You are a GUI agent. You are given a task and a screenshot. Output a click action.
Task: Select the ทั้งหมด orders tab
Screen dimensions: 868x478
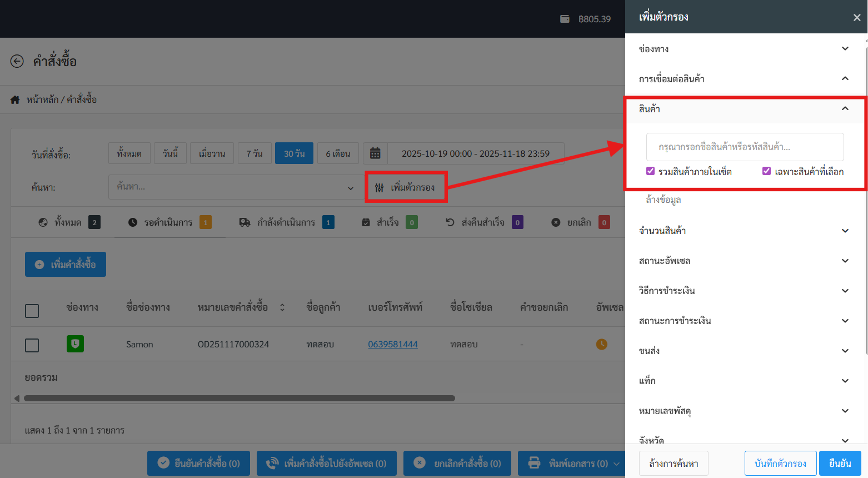68,222
